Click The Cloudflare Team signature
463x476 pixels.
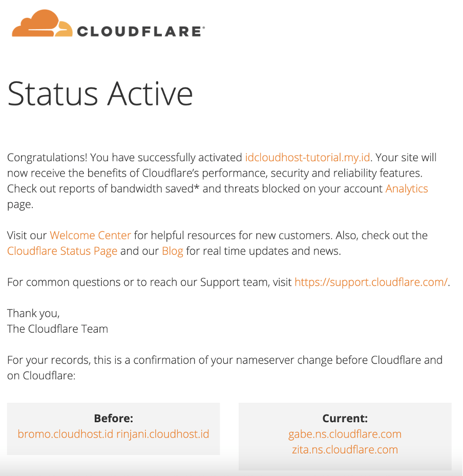pyautogui.click(x=57, y=329)
